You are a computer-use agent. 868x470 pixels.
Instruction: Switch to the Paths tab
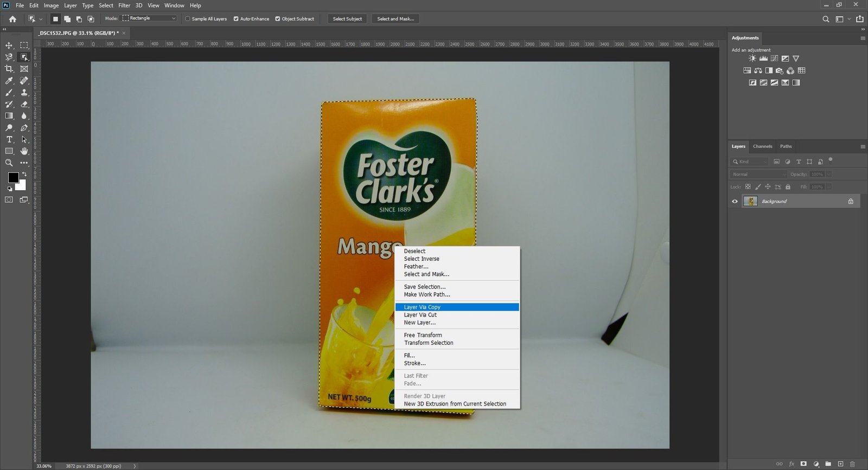click(x=786, y=146)
